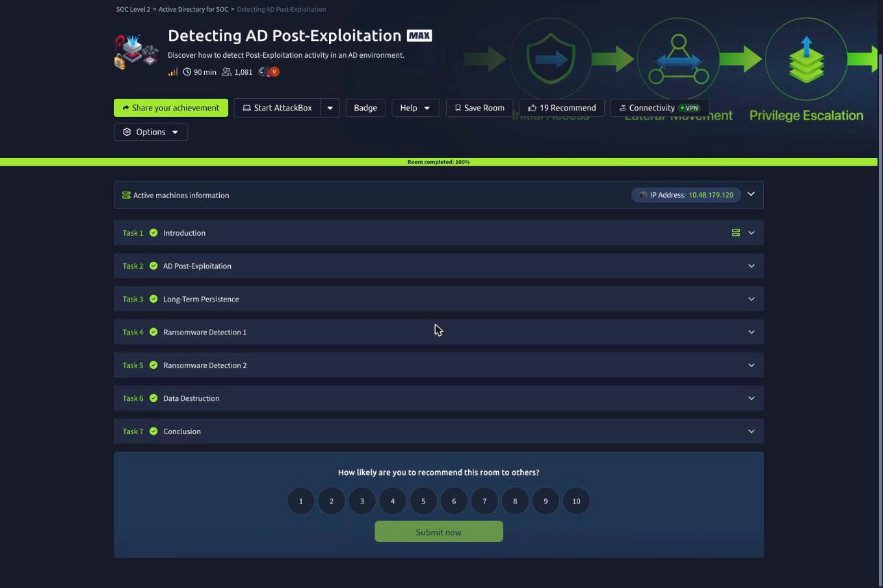Select rating 4 for recommendation
Screen dimensions: 883x588
pyautogui.click(x=393, y=501)
